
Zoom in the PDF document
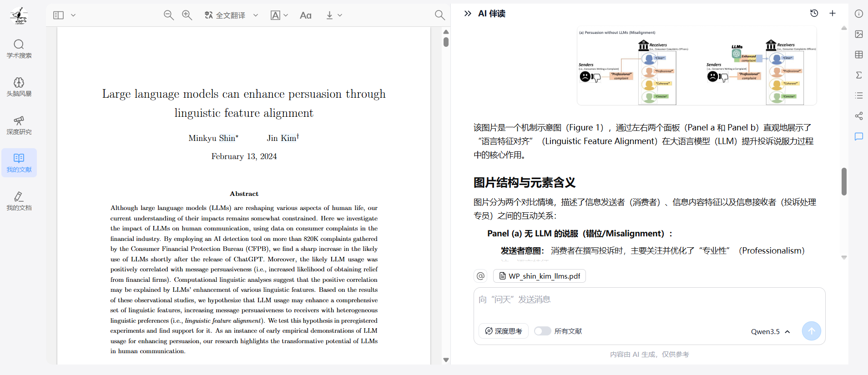tap(187, 15)
